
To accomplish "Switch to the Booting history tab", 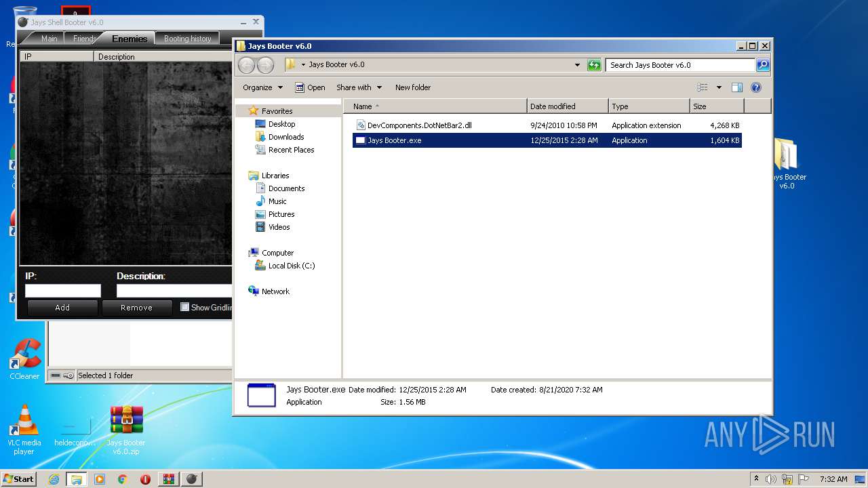I will coord(187,39).
